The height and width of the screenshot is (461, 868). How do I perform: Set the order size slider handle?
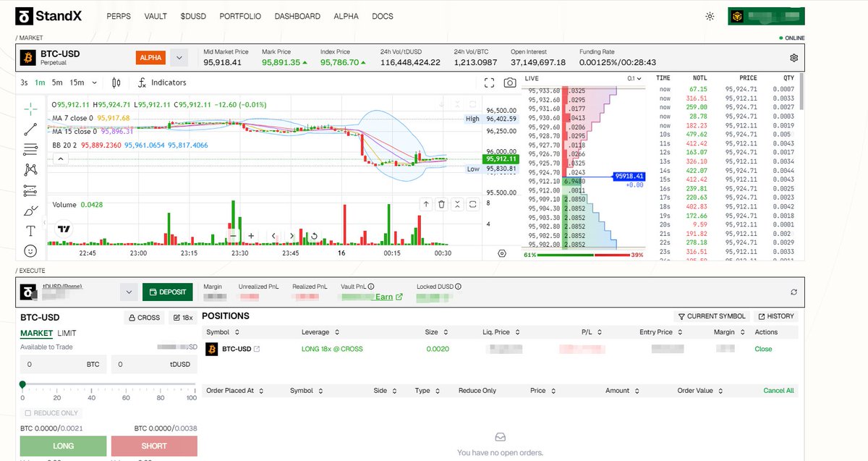[x=22, y=384]
